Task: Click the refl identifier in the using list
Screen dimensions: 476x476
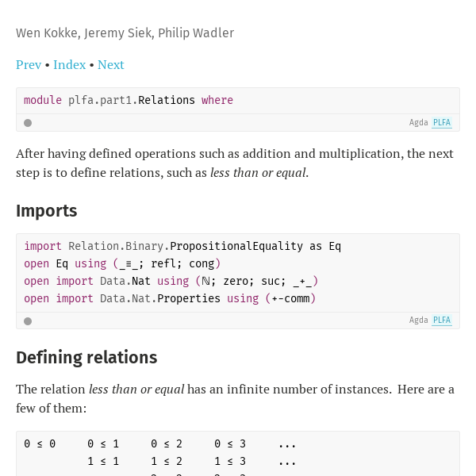Action: coord(163,263)
